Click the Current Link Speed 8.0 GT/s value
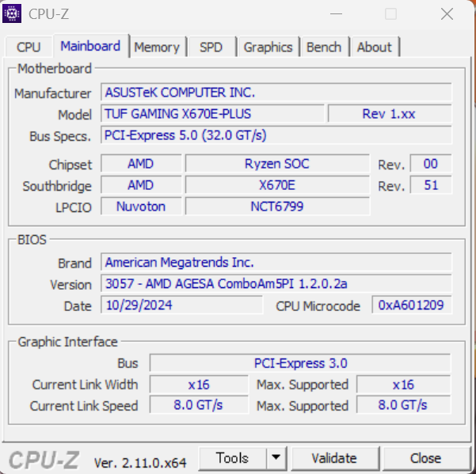 [199, 405]
